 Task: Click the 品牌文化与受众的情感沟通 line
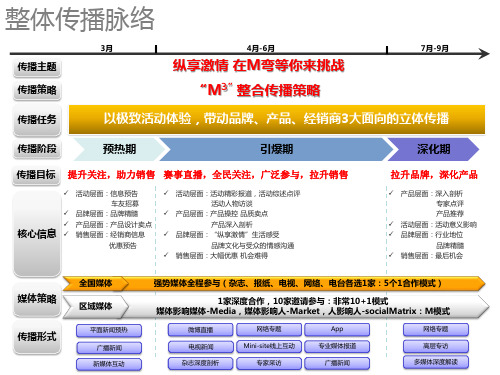pyautogui.click(x=252, y=246)
